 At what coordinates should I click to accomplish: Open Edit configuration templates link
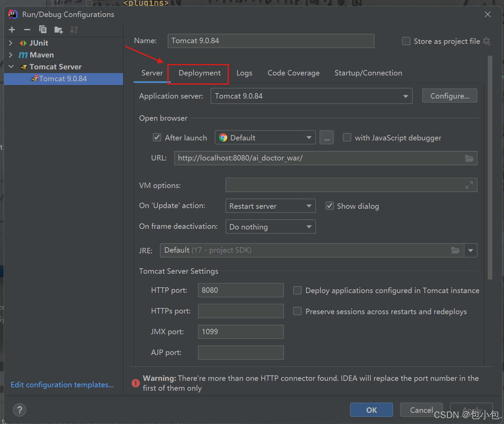tap(62, 385)
